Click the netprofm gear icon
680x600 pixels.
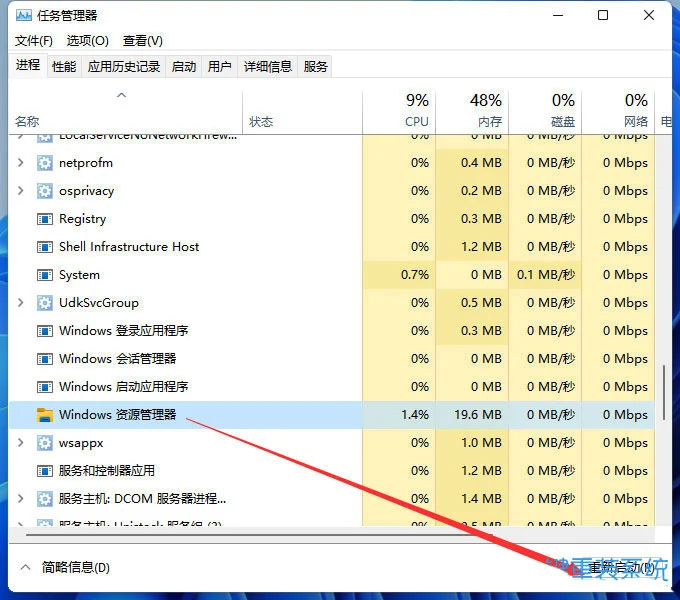45,163
